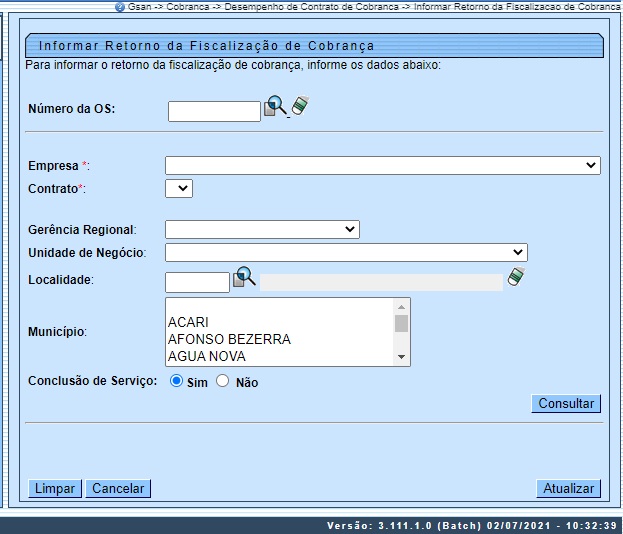
Task: Click Município list scroll down arrow
Action: (401, 357)
